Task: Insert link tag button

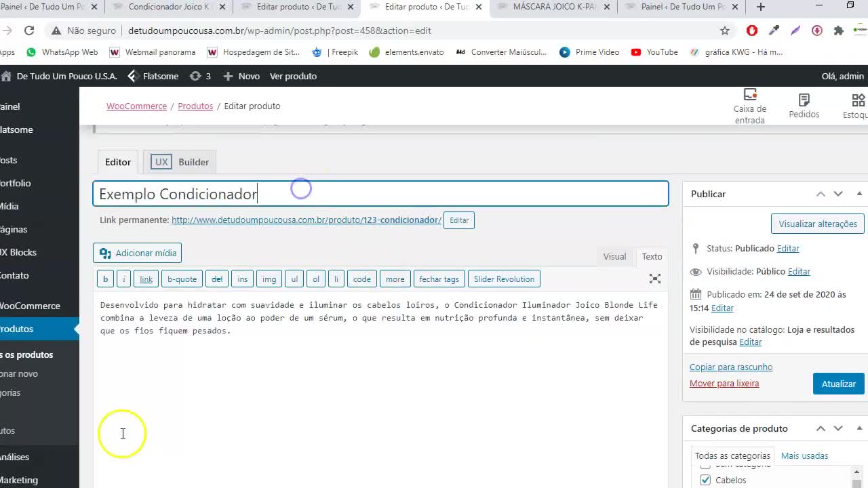Action: [x=146, y=279]
